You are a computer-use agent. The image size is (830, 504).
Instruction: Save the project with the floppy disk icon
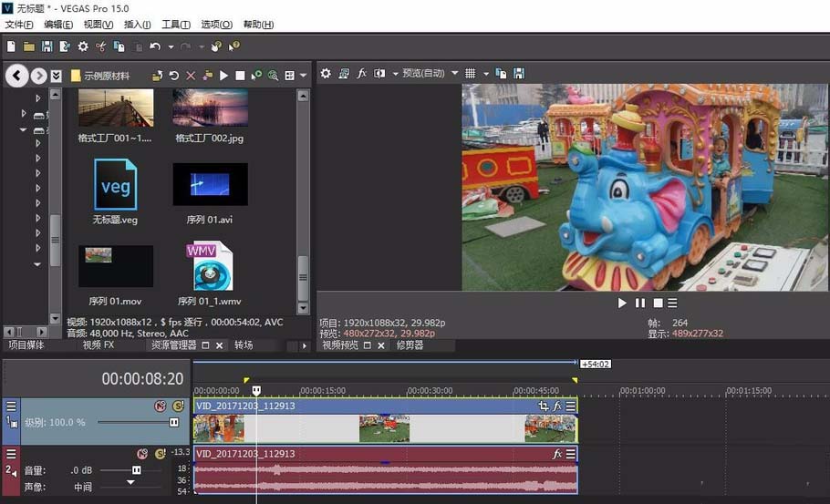tap(47, 46)
